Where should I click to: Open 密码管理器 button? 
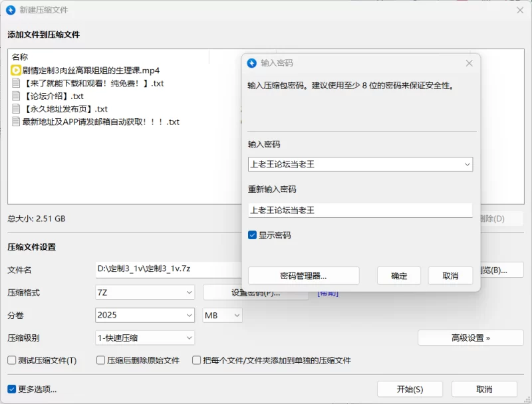click(303, 276)
